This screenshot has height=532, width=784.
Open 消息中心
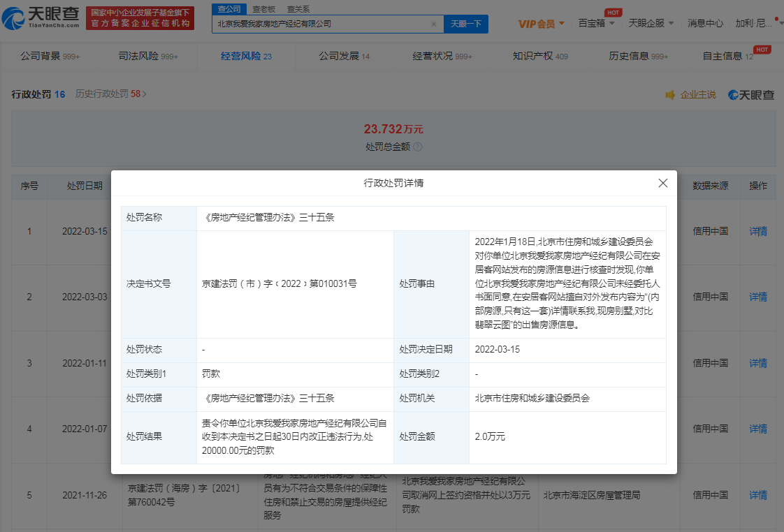pyautogui.click(x=705, y=24)
